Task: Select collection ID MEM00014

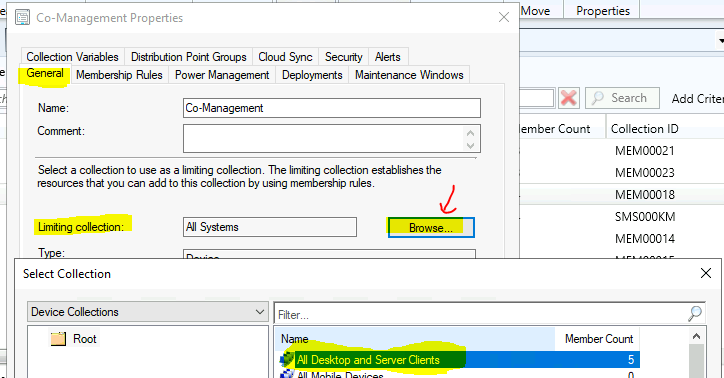Action: pyautogui.click(x=645, y=239)
